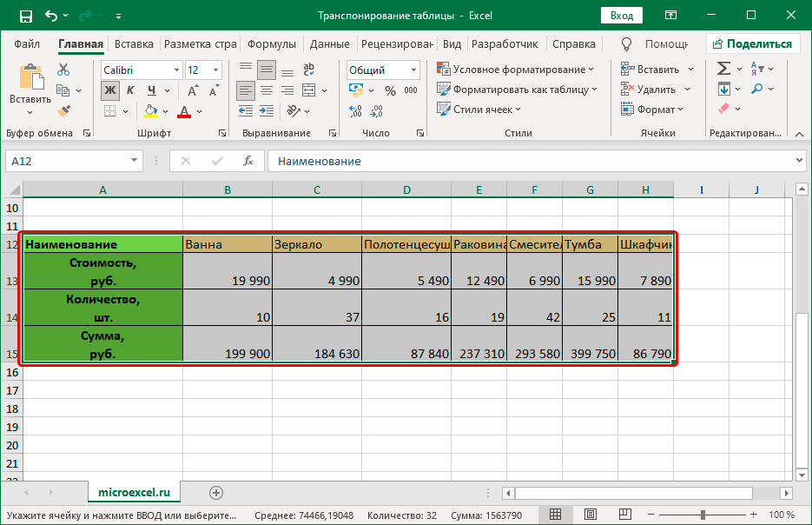Insert function with the fx button
The width and height of the screenshot is (812, 525).
click(248, 161)
